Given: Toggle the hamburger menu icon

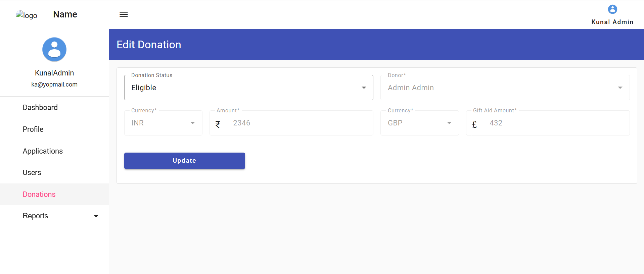Looking at the screenshot, I should coord(124,14).
